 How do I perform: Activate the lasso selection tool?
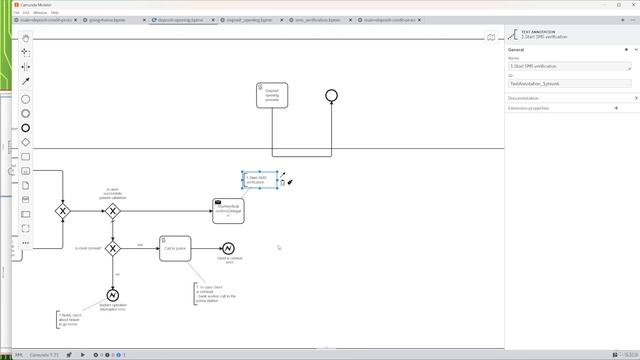coord(25,52)
